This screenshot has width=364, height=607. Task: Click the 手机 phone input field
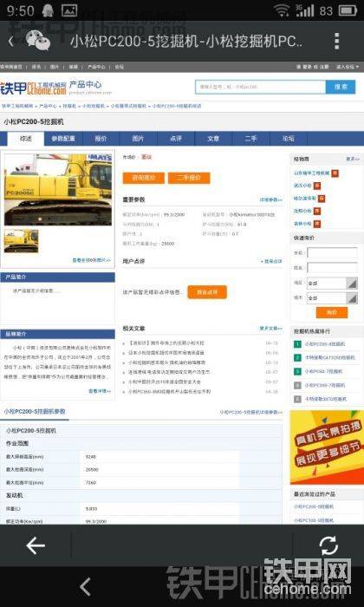332,253
